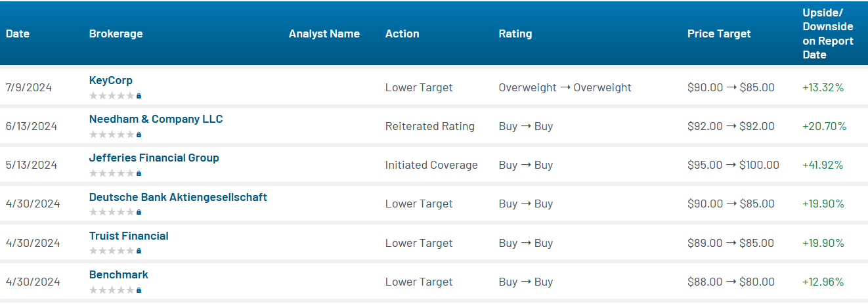Click the Initiated Coverage action cell
Viewport: 868px width, 304px height.
click(x=431, y=165)
